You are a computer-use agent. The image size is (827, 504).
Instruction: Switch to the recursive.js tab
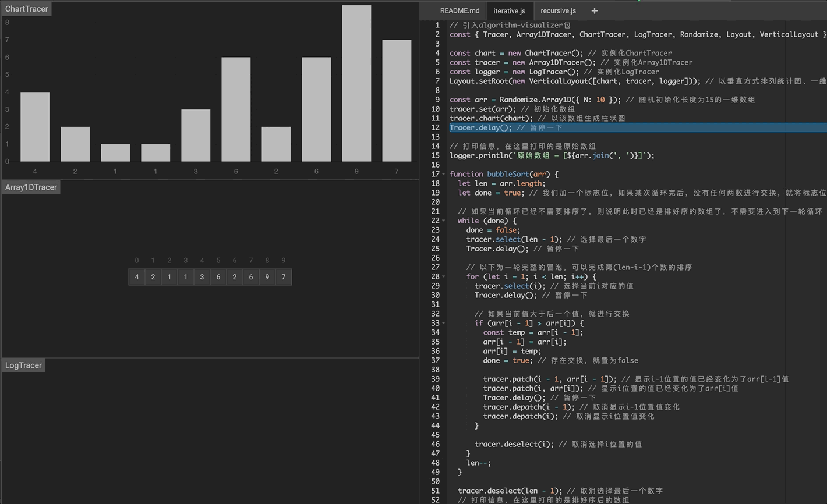click(558, 10)
